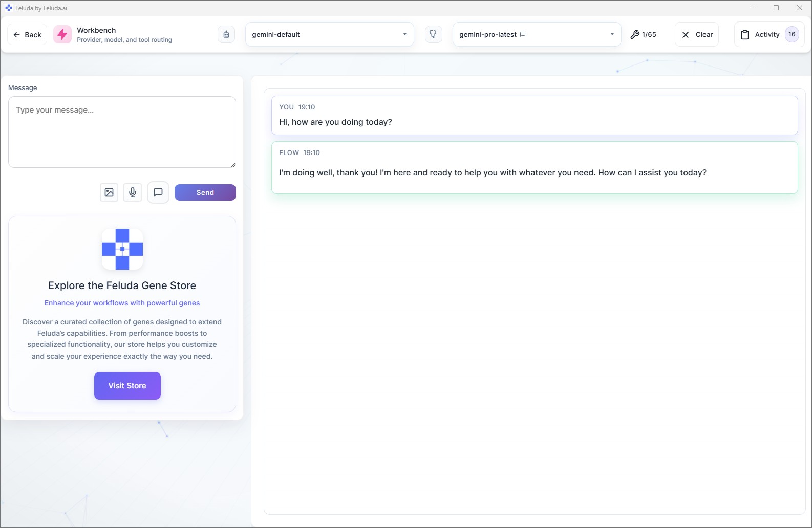812x528 pixels.
Task: Go back using the Back button
Action: (x=27, y=35)
